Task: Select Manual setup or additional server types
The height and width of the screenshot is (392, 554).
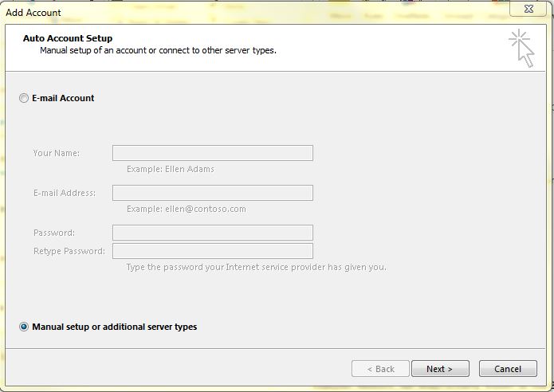Action: tap(24, 327)
